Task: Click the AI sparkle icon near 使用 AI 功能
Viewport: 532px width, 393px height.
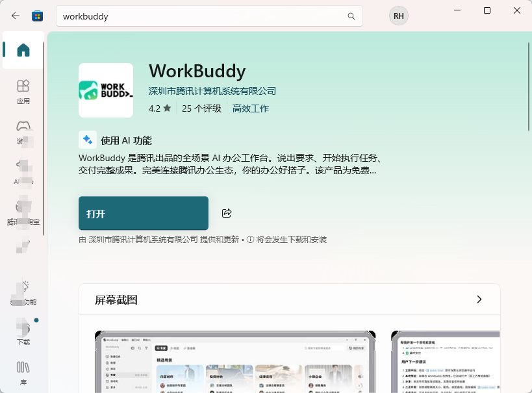Action: point(88,140)
